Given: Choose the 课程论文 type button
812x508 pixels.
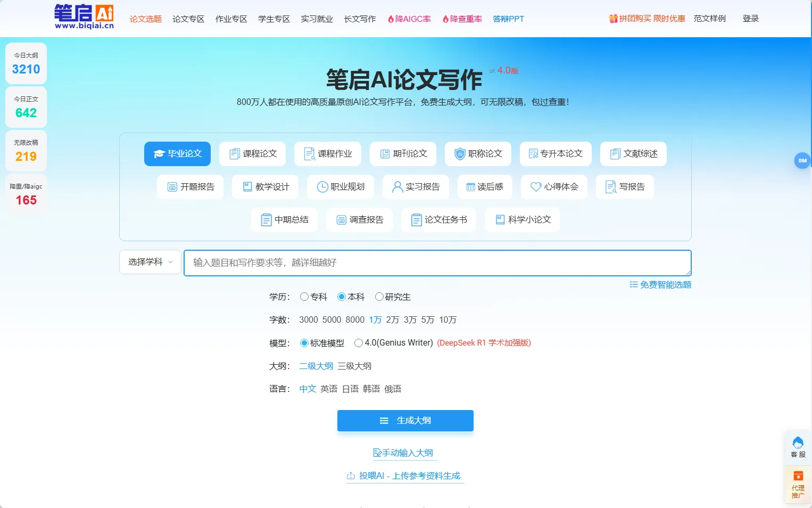Looking at the screenshot, I should tap(252, 154).
